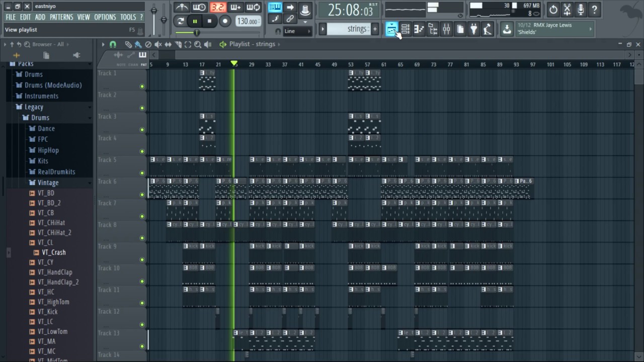
Task: Add new pattern with plus button
Action: coord(375,29)
